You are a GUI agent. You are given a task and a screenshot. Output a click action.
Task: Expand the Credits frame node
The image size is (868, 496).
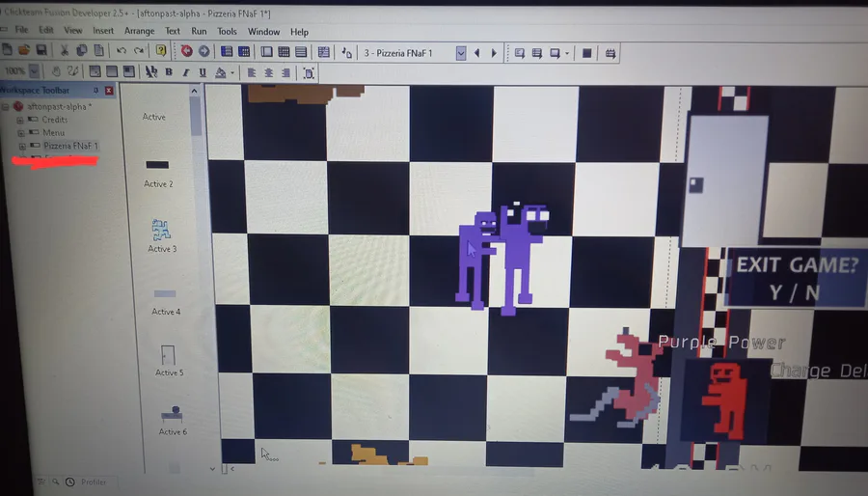click(20, 120)
